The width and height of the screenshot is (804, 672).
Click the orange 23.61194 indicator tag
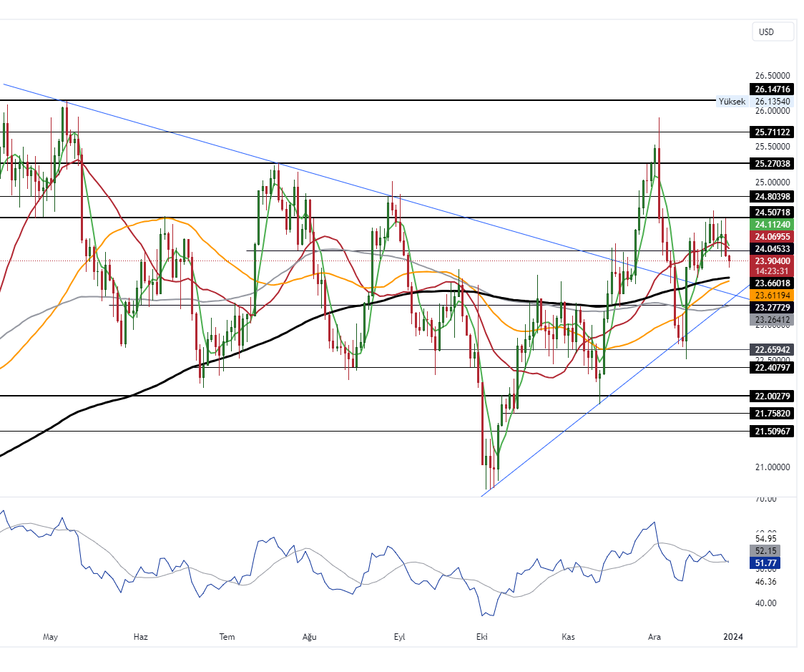coord(772,294)
